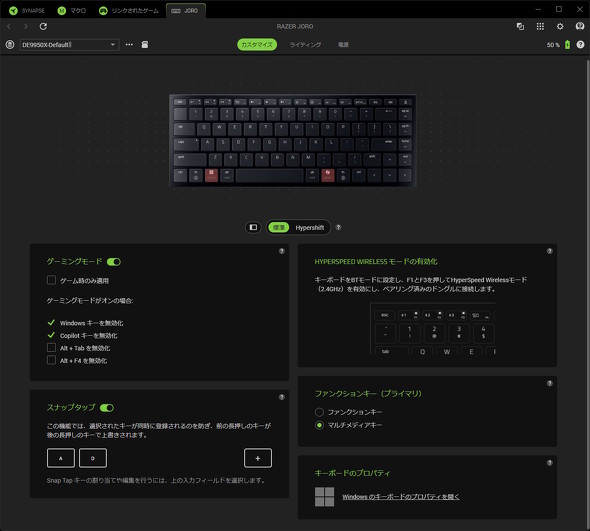This screenshot has width=590, height=531.
Task: Open the modules grid icon
Action: 540,26
